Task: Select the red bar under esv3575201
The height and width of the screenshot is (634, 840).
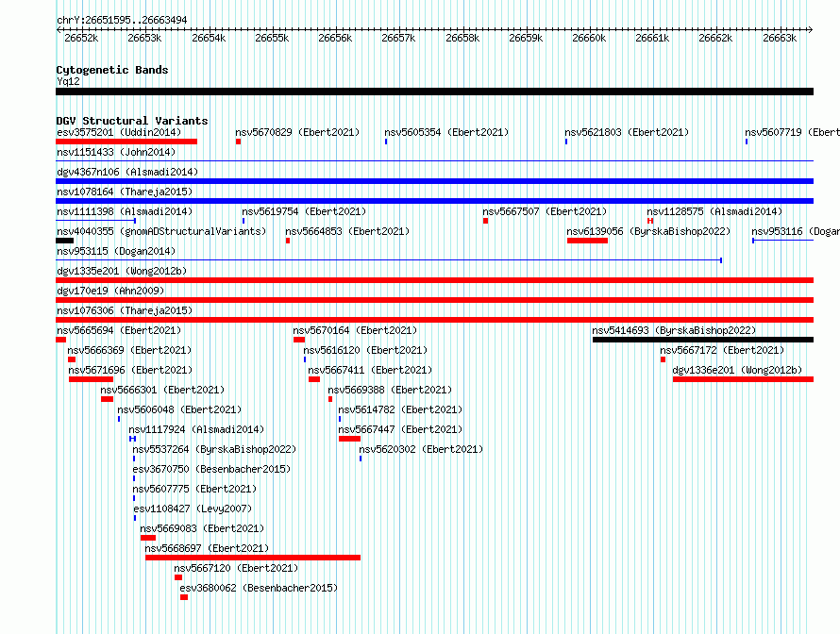Action: click(x=126, y=142)
